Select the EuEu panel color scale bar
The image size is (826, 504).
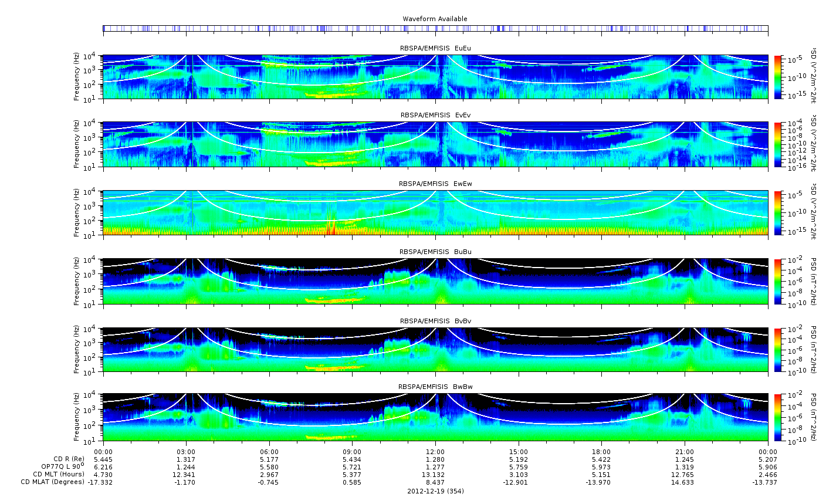coord(778,77)
